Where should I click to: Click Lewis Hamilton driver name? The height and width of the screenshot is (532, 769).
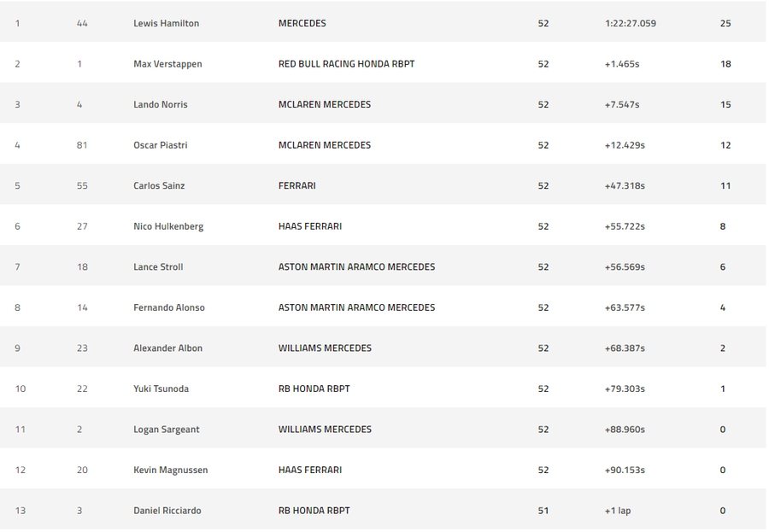click(167, 23)
